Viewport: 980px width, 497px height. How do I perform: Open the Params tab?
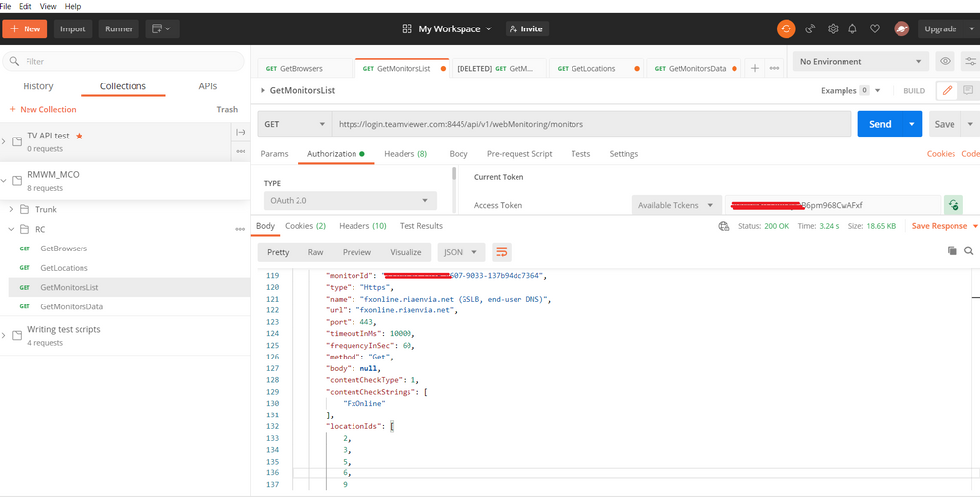tap(274, 154)
